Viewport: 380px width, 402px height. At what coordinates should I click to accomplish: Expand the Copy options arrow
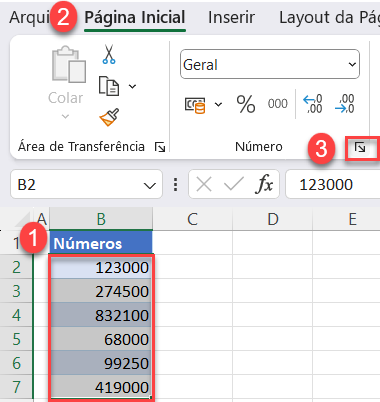133,87
